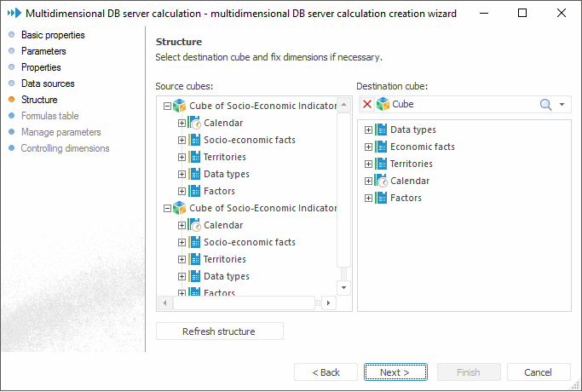
Task: Click the search magnifier in Destination cube
Action: [x=546, y=104]
